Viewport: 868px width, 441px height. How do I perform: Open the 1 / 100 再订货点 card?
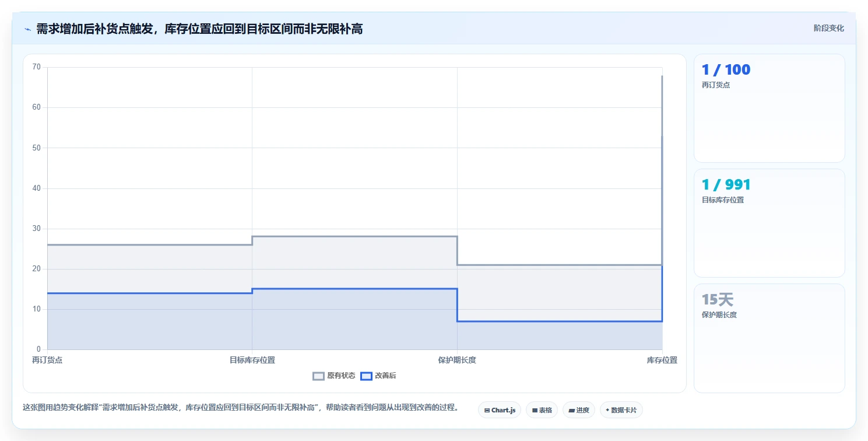769,108
